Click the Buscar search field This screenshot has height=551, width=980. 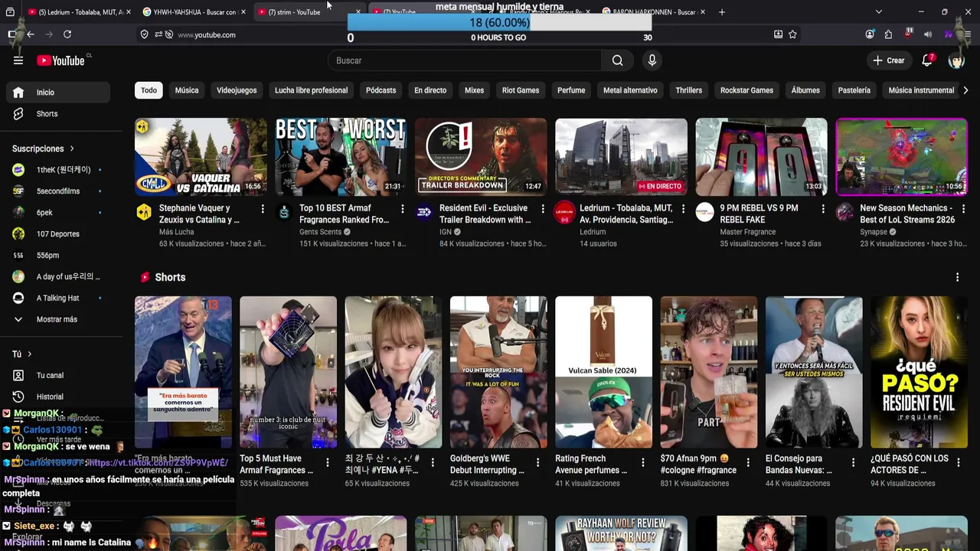coord(464,60)
